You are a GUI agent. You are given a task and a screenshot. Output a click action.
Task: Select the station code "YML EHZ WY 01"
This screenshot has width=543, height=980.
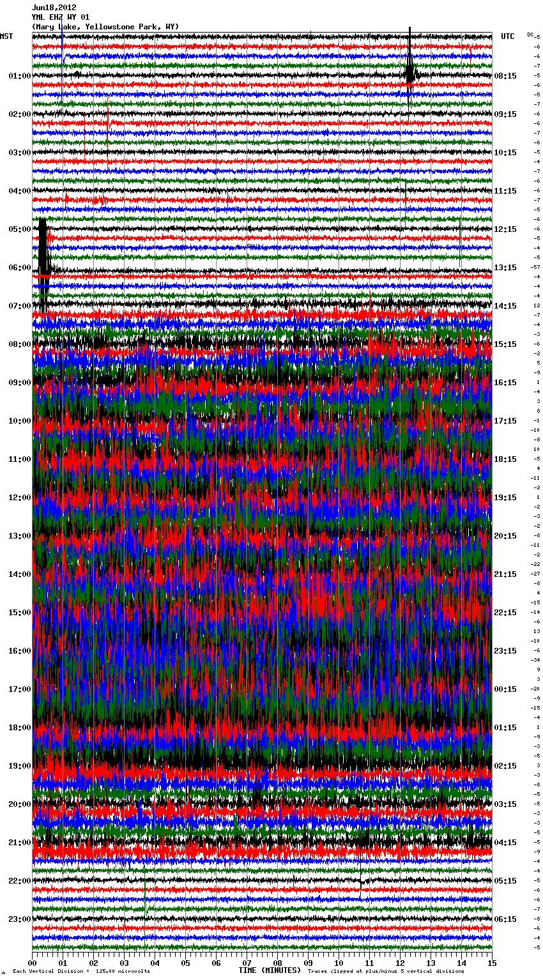pyautogui.click(x=61, y=17)
